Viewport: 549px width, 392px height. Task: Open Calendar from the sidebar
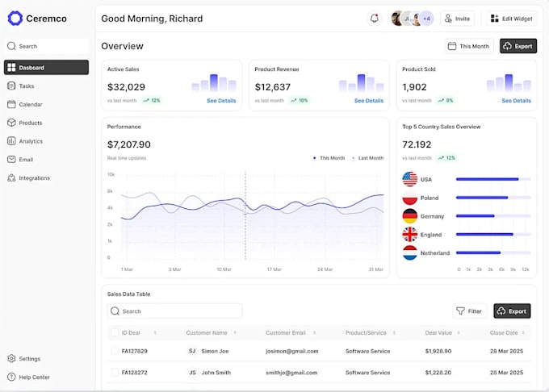(30, 104)
